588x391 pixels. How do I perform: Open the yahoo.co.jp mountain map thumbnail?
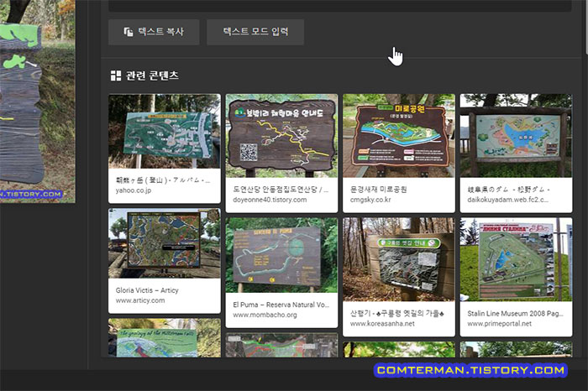point(165,131)
